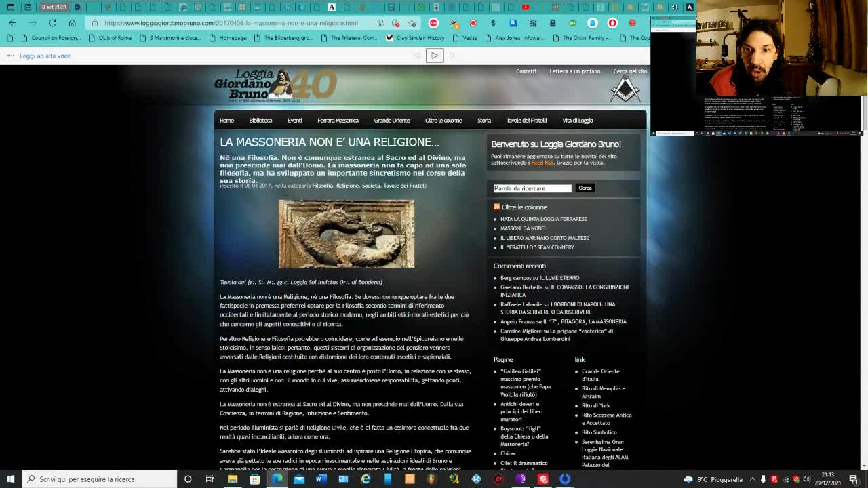
Task: Click RSS icon beside Oltre le colonne
Action: point(496,207)
